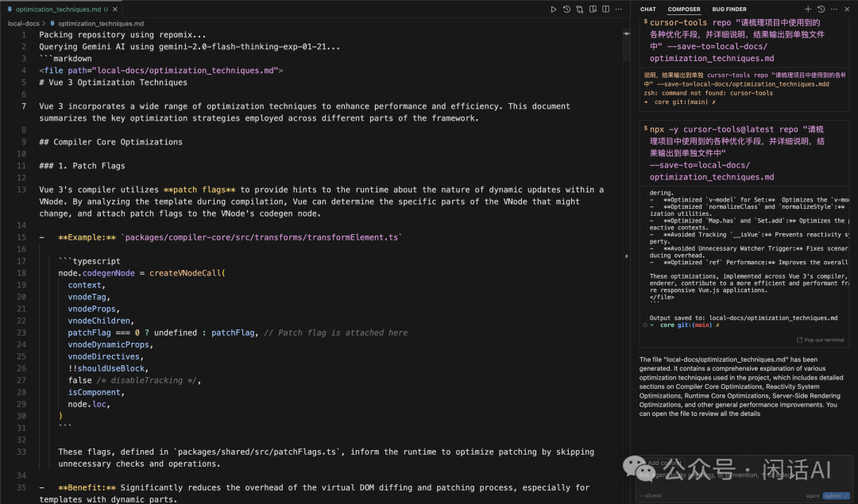Select the COMPOSER tab

(684, 10)
